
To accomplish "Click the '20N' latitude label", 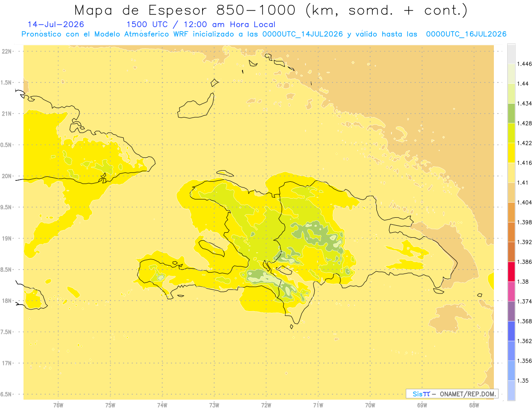I will pos(8,176).
